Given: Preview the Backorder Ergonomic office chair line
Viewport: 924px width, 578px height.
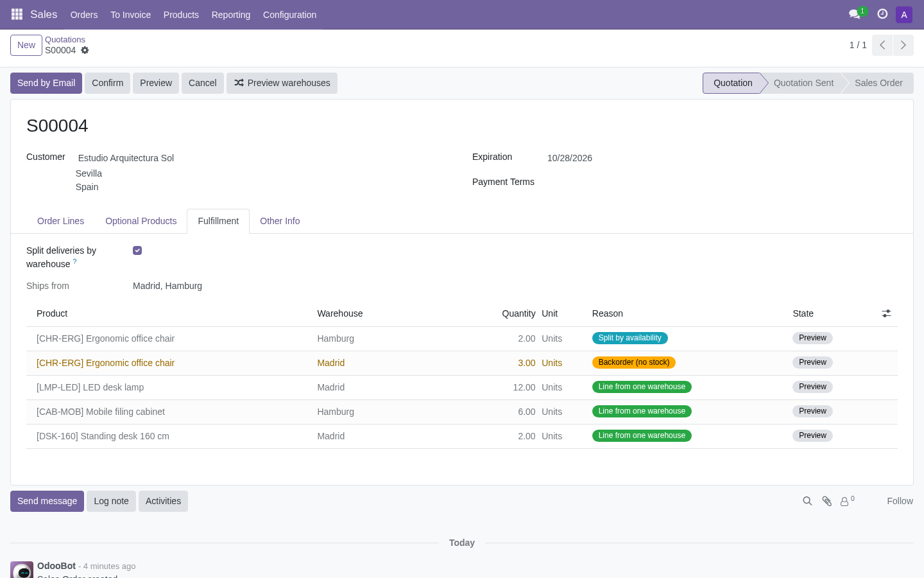Looking at the screenshot, I should [812, 362].
